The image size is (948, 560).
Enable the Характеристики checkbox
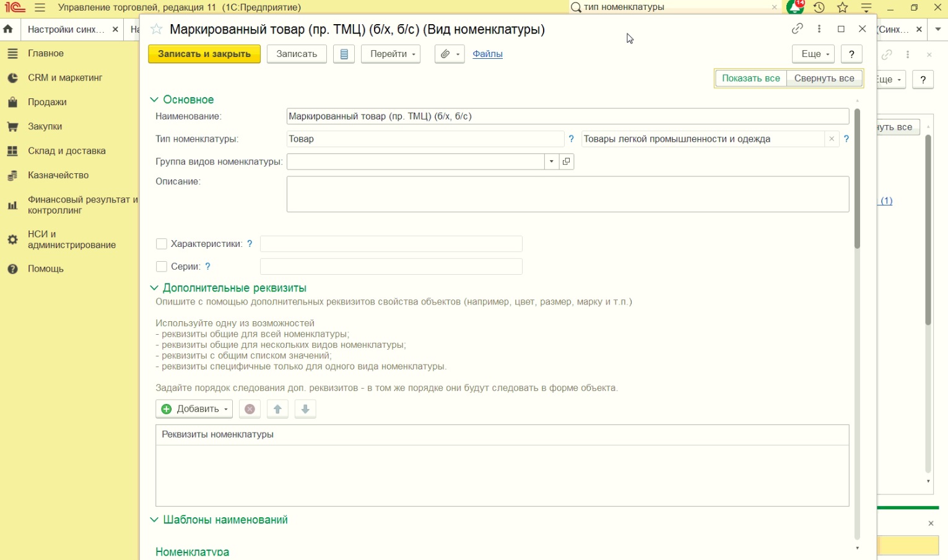(162, 244)
